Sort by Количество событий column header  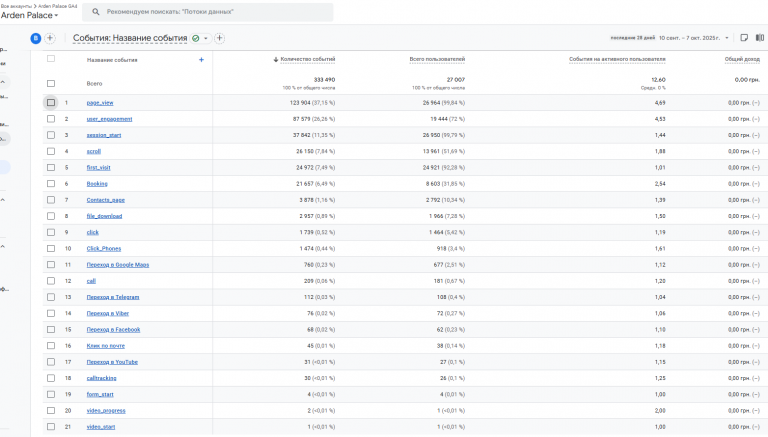click(x=308, y=59)
